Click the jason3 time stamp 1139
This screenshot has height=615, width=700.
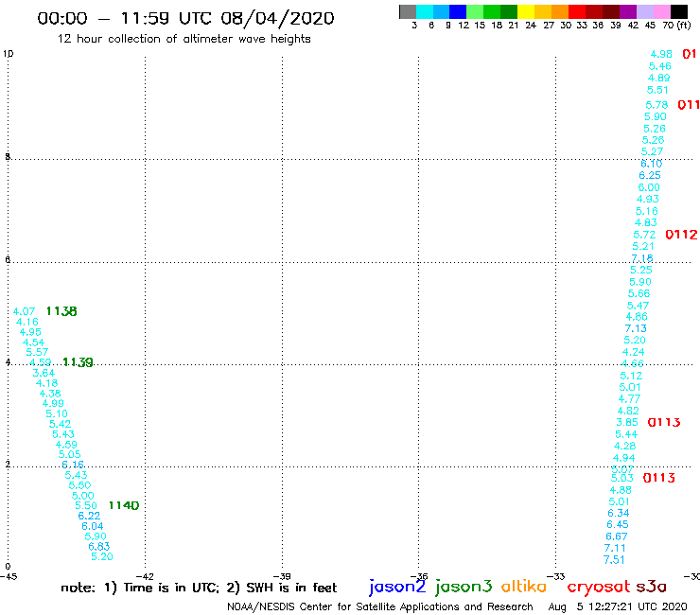coord(78,362)
